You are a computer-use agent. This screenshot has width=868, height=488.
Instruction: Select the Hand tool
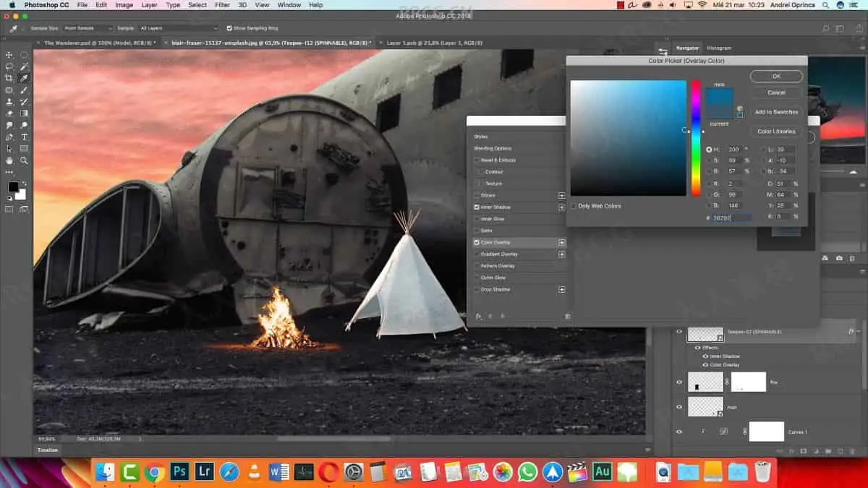coord(9,160)
